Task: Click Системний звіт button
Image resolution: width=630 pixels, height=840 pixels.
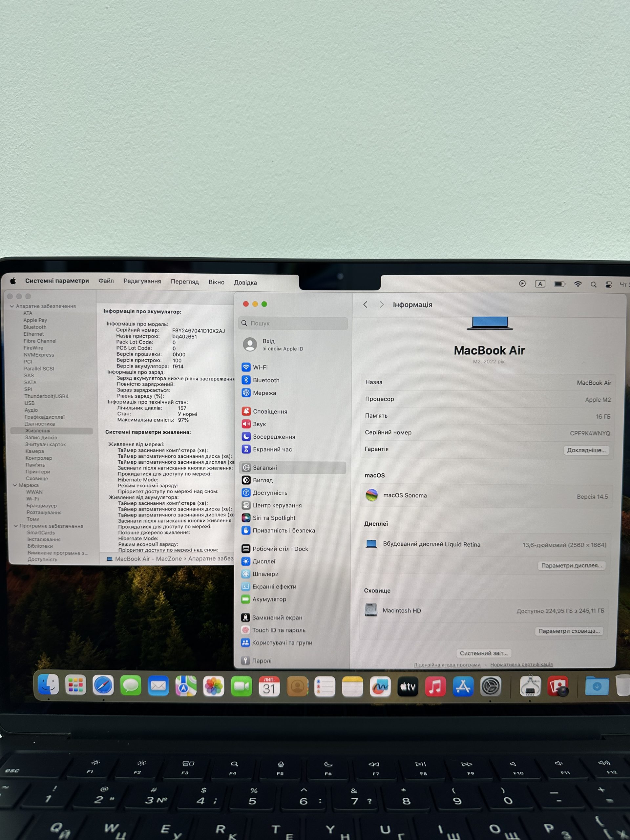Action: (x=483, y=653)
